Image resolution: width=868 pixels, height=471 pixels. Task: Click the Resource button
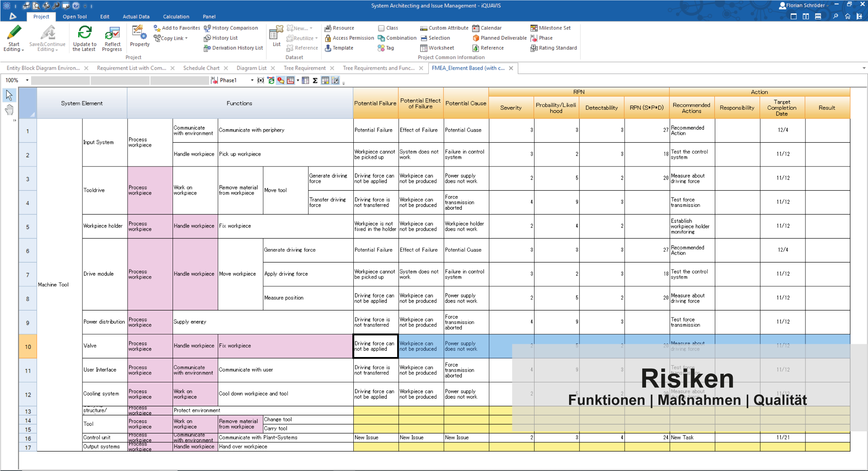[x=339, y=28]
